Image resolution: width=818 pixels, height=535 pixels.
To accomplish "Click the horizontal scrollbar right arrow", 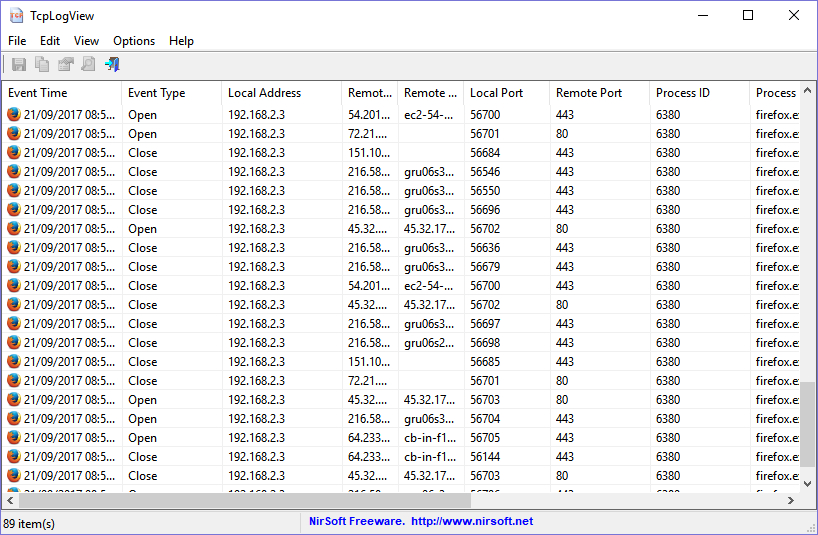I will point(791,501).
